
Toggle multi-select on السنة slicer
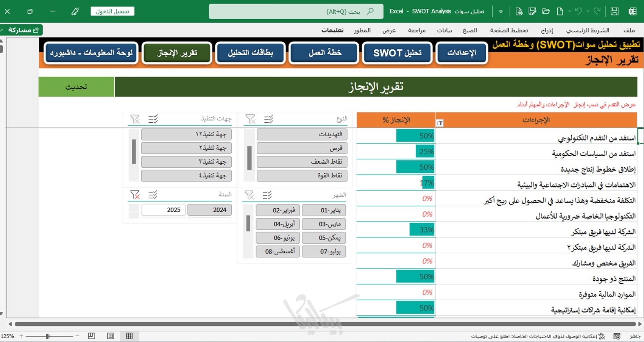tap(153, 195)
